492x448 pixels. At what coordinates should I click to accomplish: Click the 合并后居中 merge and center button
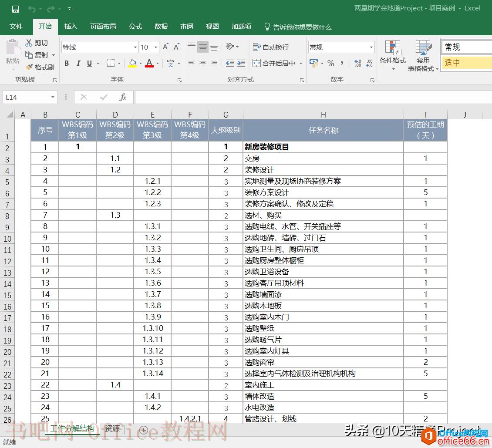click(x=274, y=64)
